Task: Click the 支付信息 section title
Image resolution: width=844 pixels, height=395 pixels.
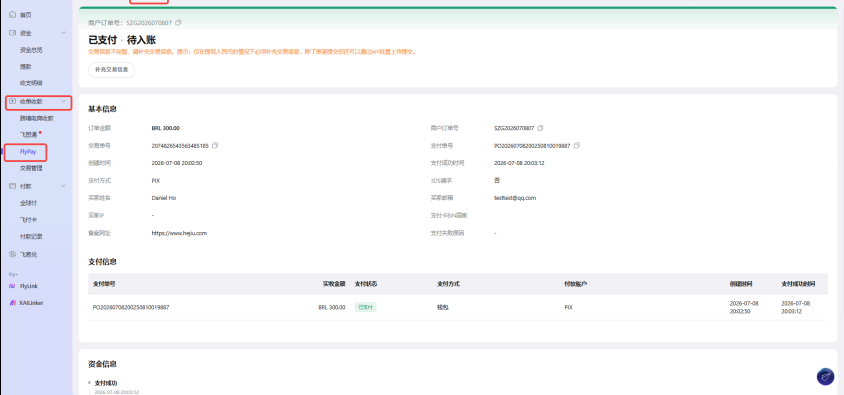Action: tap(102, 262)
